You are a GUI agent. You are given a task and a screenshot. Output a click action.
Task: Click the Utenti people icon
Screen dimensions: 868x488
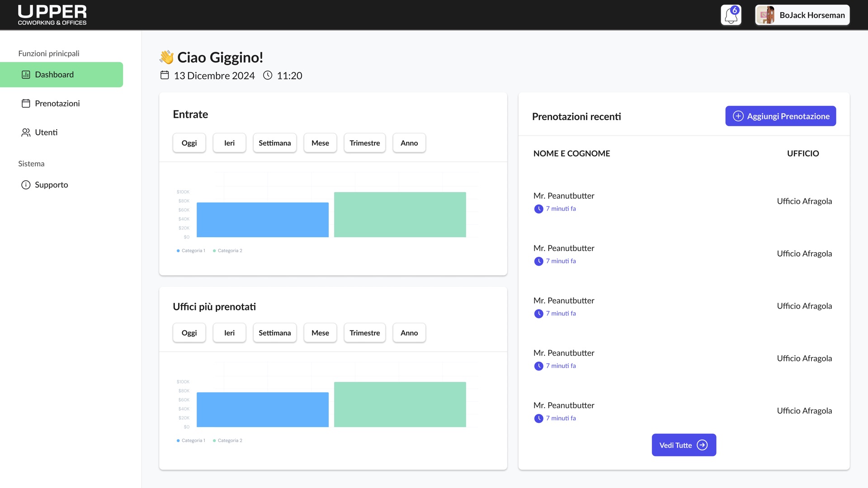[25, 132]
